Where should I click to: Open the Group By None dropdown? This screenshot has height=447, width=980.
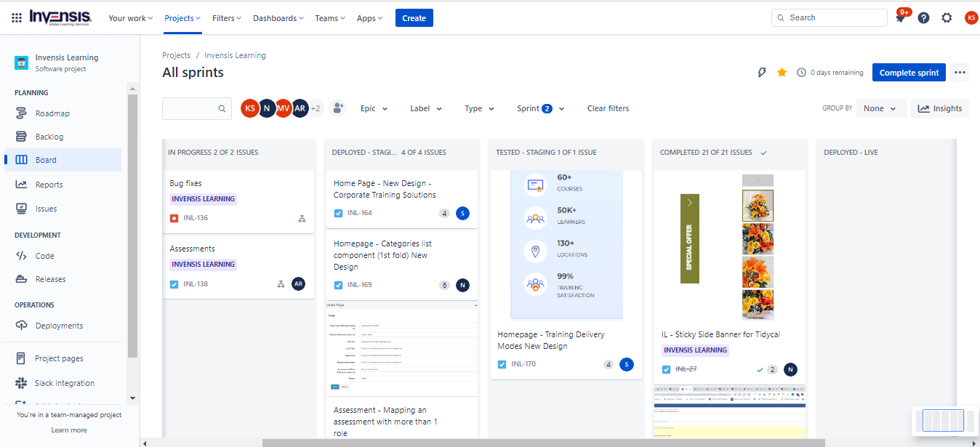[881, 108]
